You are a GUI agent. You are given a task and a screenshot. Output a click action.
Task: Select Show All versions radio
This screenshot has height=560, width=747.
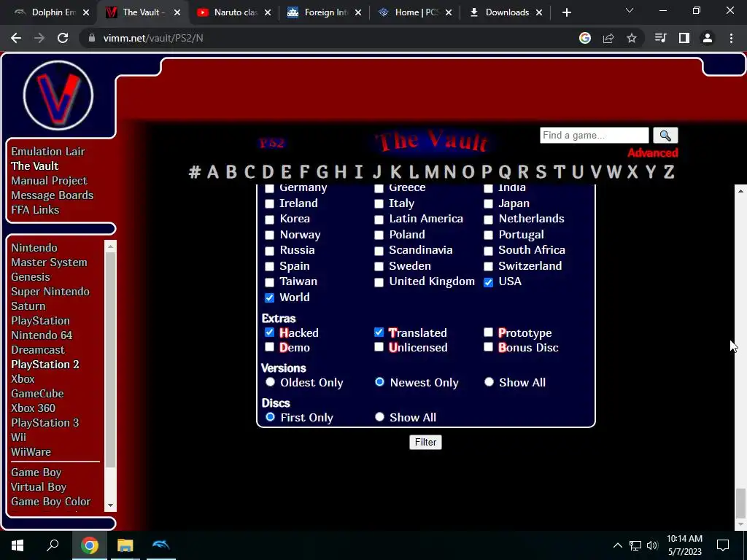pyautogui.click(x=489, y=382)
